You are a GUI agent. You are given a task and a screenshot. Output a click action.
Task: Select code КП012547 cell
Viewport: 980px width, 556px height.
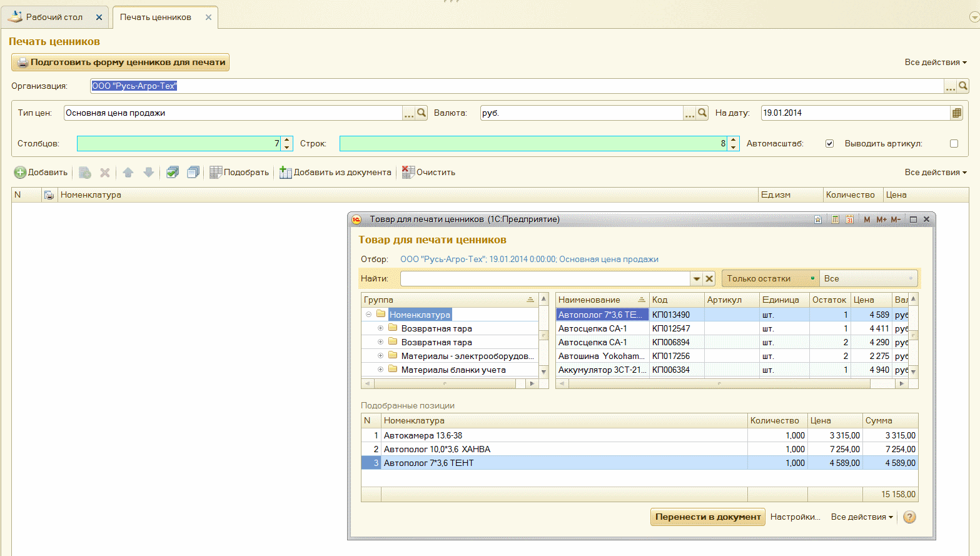click(x=677, y=329)
